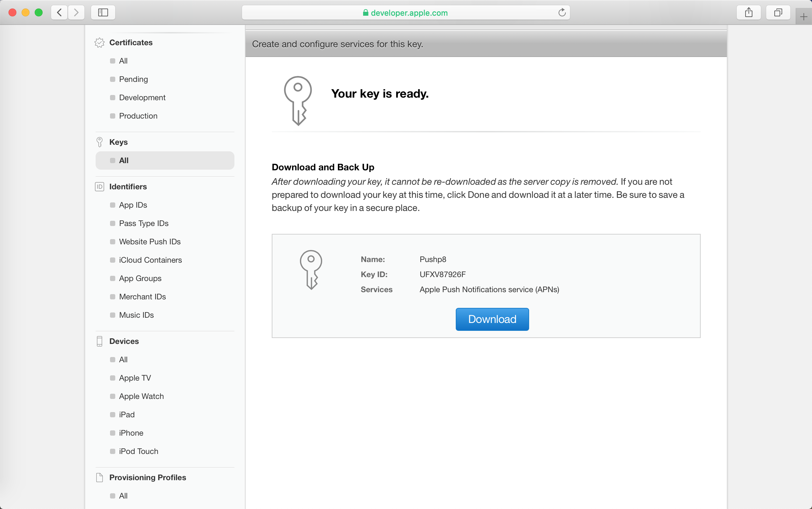Click the 'Your key is ready.' heading
The height and width of the screenshot is (509, 812).
[380, 94]
